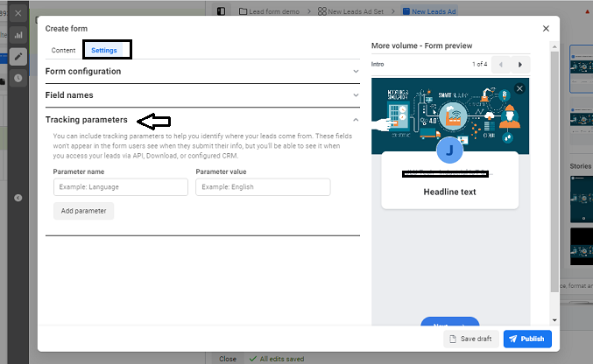Click the bar chart icon in left sidebar
593x364 pixels.
click(18, 35)
